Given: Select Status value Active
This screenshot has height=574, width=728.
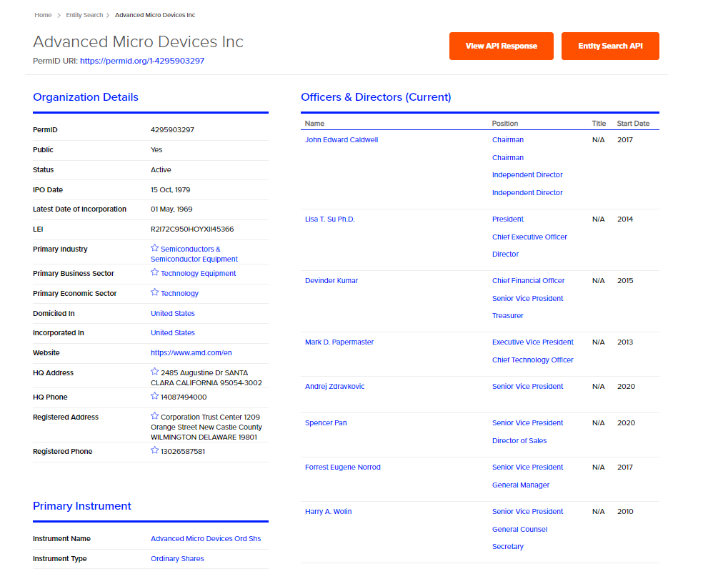Looking at the screenshot, I should (x=161, y=170).
